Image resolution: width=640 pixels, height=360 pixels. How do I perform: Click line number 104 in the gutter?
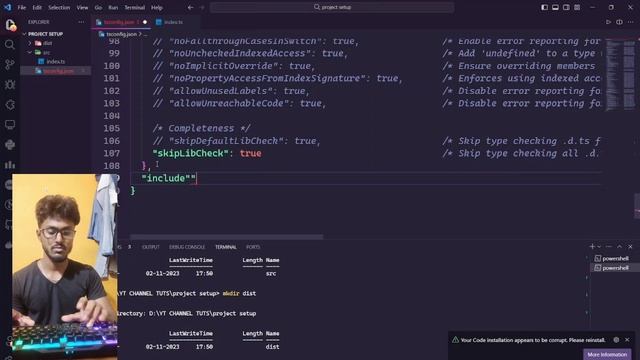point(111,116)
